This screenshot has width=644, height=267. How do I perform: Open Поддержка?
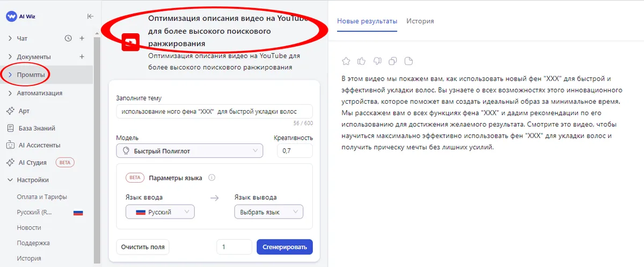(33, 243)
